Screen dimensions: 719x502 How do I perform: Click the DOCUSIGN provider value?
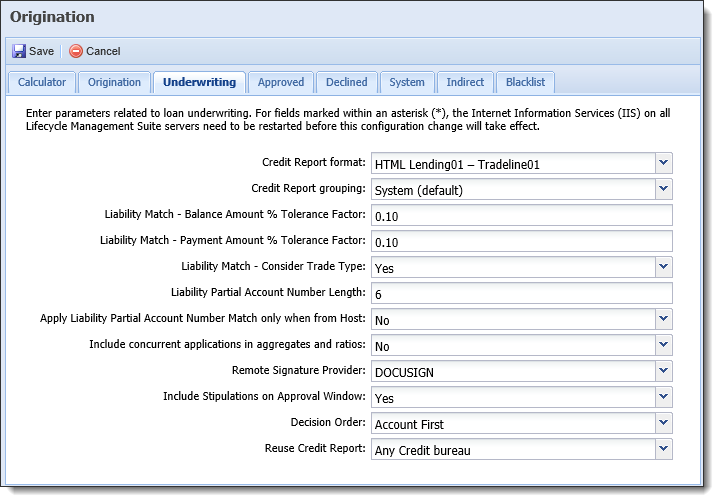click(404, 373)
